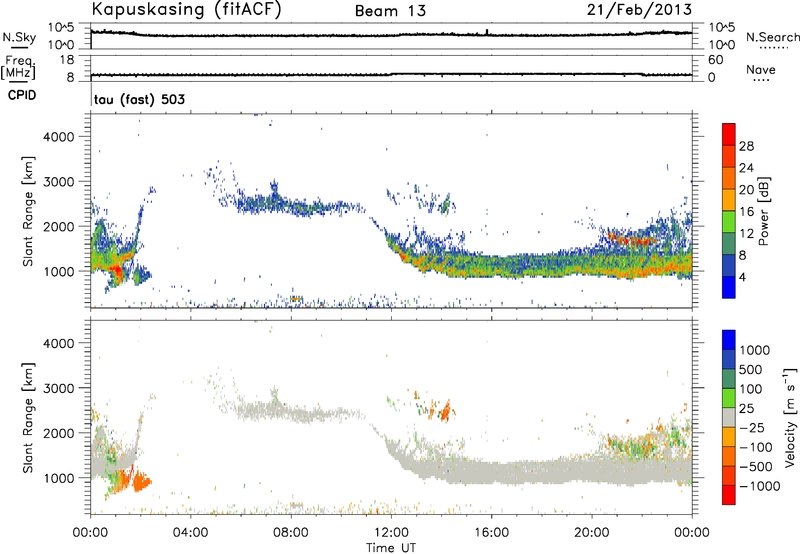Click the '08:00' time tick label
Viewport: 800px width, 554px height.
pos(290,533)
